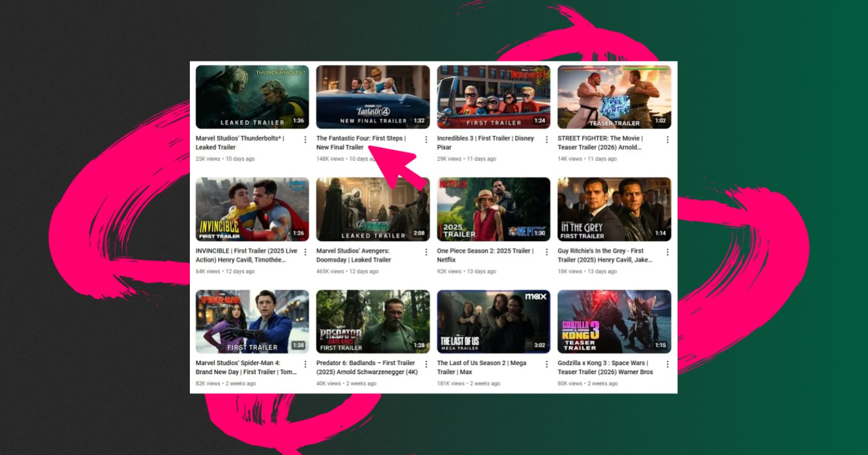This screenshot has width=868, height=455.
Task: Open three-dot menu for Street Fighter teaser
Action: click(x=667, y=139)
